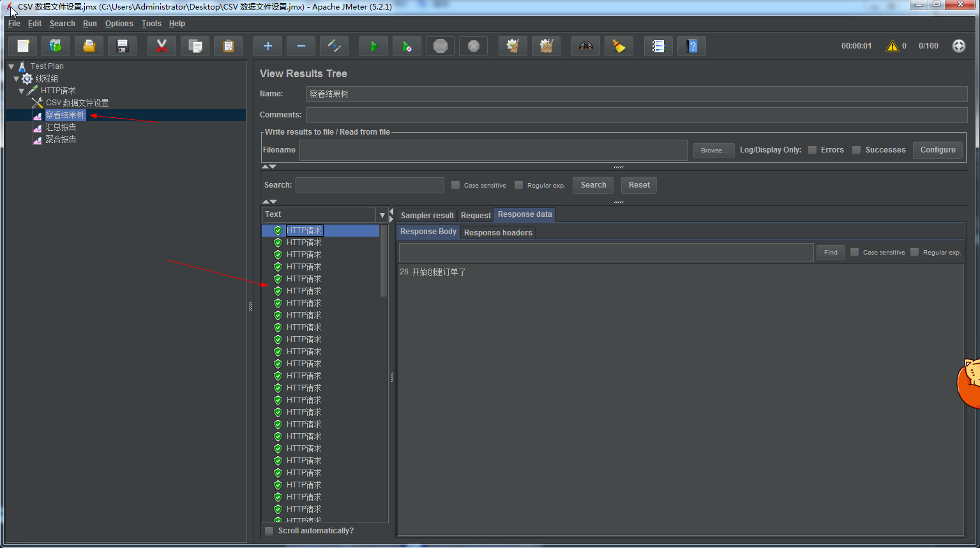Collapse the Test Plan tree node
980x548 pixels.
coord(11,66)
